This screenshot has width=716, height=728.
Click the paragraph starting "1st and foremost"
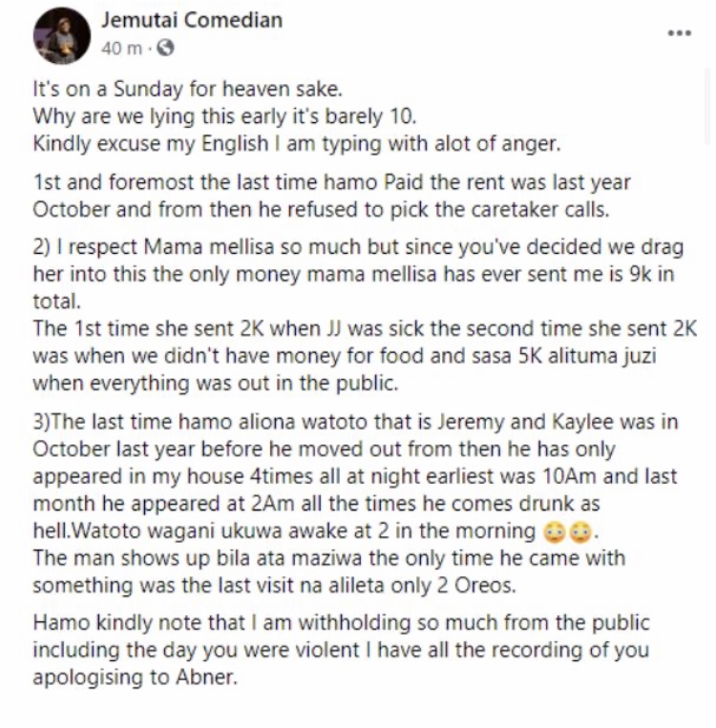pos(332,196)
